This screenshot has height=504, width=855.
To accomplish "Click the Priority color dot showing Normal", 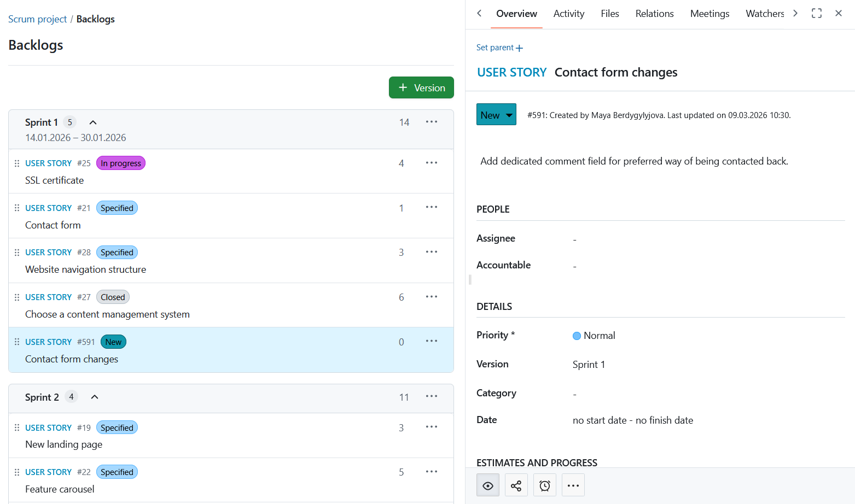I will click(x=577, y=335).
